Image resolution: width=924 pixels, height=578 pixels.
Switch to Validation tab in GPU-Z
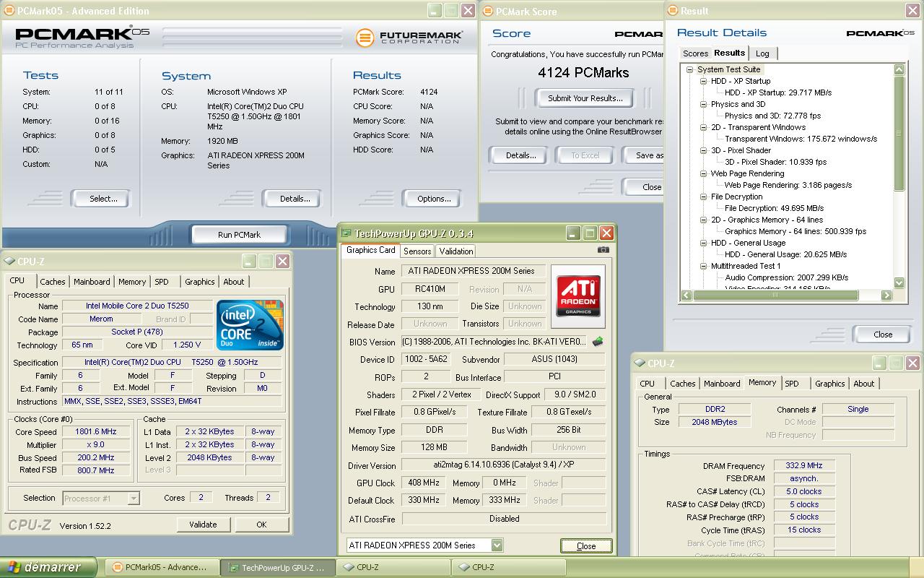pos(456,251)
